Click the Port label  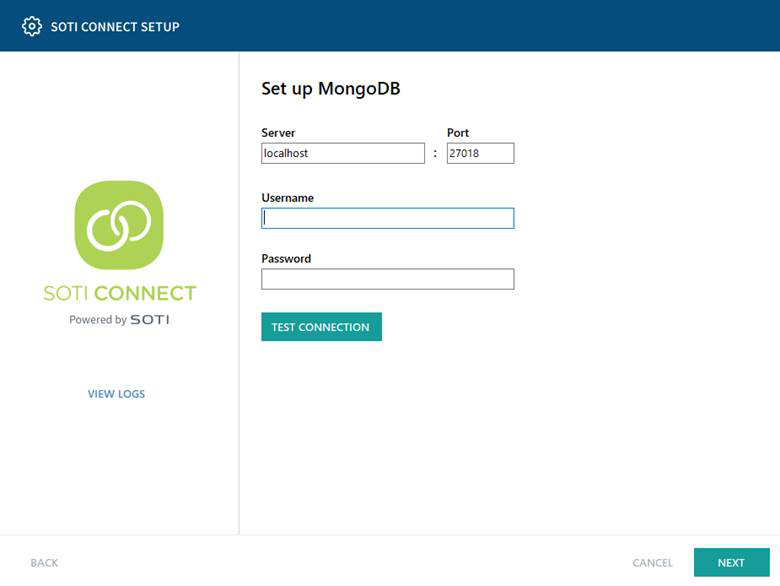coord(458,133)
